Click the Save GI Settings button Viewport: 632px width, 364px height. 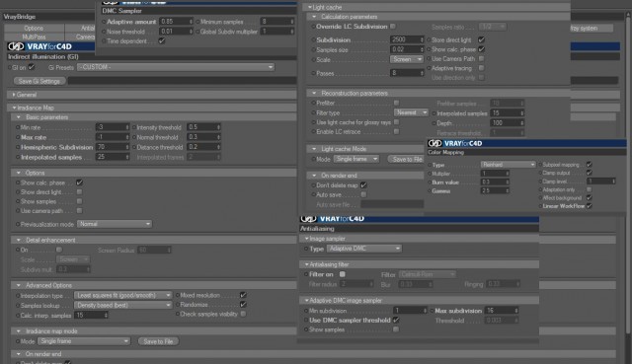pos(39,81)
